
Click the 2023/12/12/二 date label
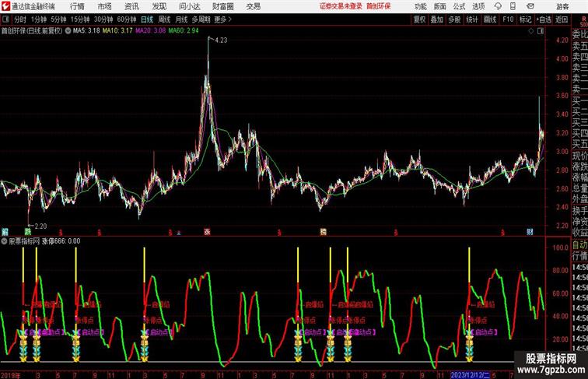[x=470, y=375]
